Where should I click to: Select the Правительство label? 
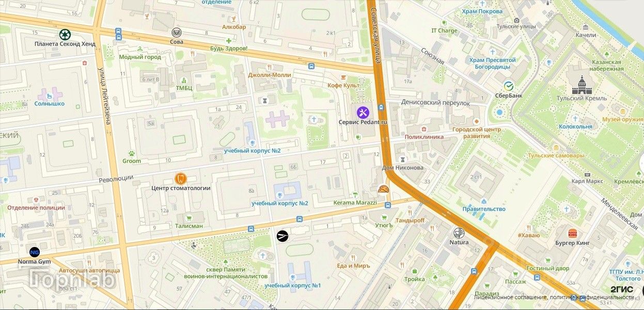pyautogui.click(x=484, y=209)
